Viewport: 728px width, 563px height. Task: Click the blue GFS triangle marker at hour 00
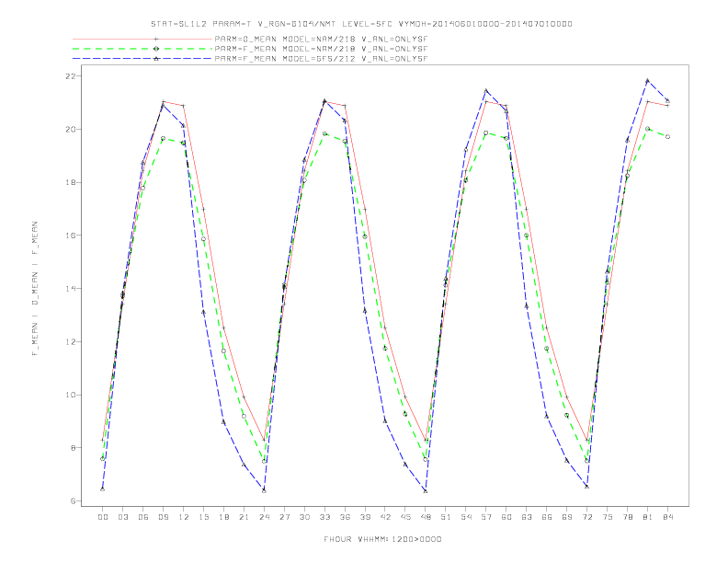[x=103, y=488]
